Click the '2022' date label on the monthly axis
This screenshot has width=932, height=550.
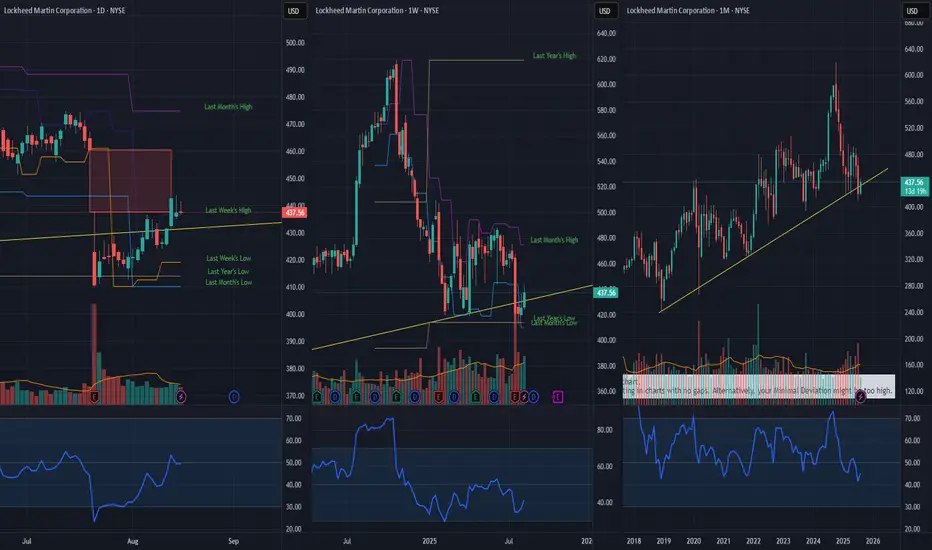click(753, 541)
